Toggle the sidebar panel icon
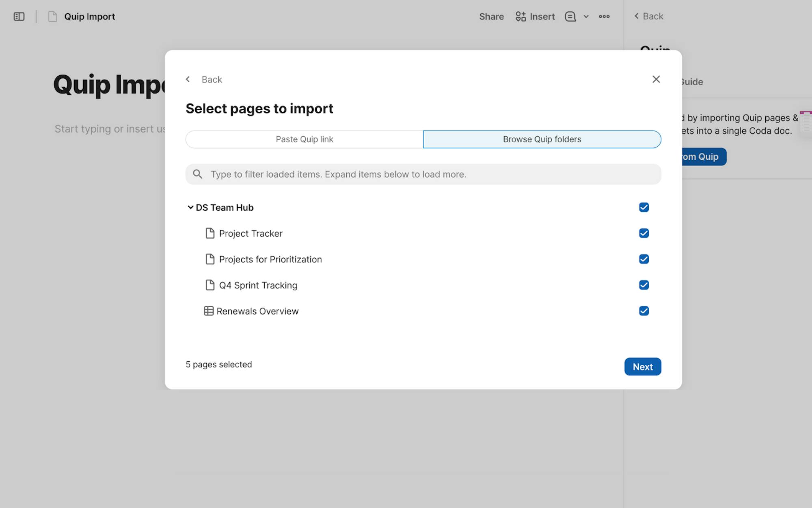This screenshot has height=508, width=812. pos(19,17)
